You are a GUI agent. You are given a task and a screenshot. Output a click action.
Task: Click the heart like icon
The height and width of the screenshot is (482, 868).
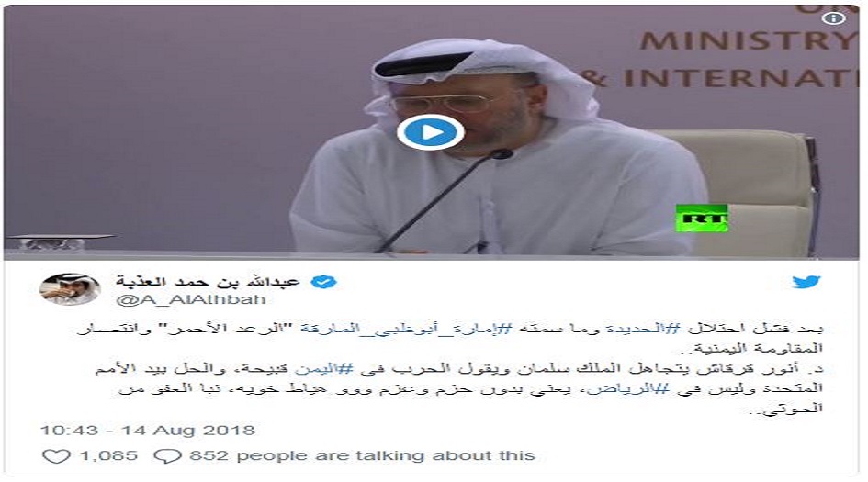(x=56, y=456)
